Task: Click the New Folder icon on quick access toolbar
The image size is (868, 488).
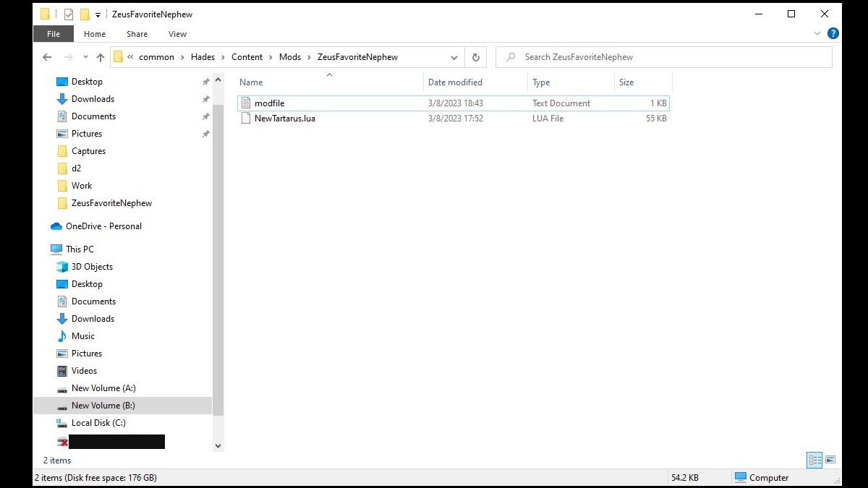Action: tap(84, 13)
